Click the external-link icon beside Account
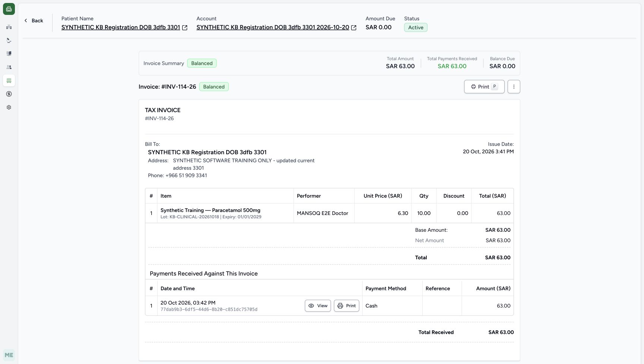The width and height of the screenshot is (644, 364). 354,28
